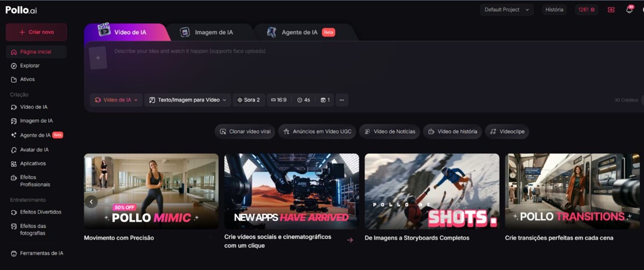Screen dimensions: 644x270
Task: Expand Texto/Imagem para Vídeo dropdown
Action: pyautogui.click(x=187, y=100)
